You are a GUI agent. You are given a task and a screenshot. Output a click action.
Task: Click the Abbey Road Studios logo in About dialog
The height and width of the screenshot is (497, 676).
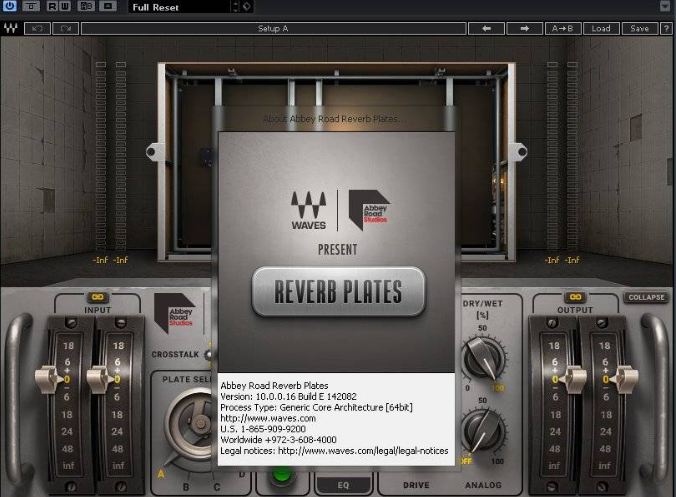[369, 210]
